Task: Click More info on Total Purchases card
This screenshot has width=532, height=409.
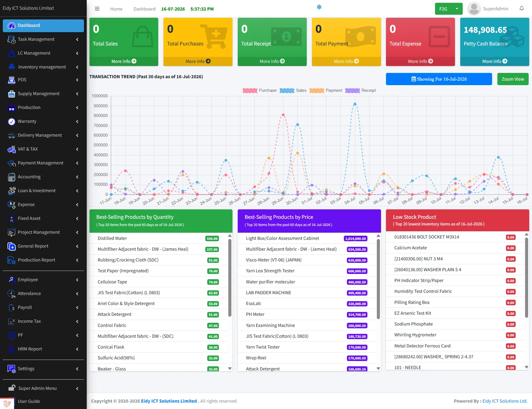Action: 198,61
